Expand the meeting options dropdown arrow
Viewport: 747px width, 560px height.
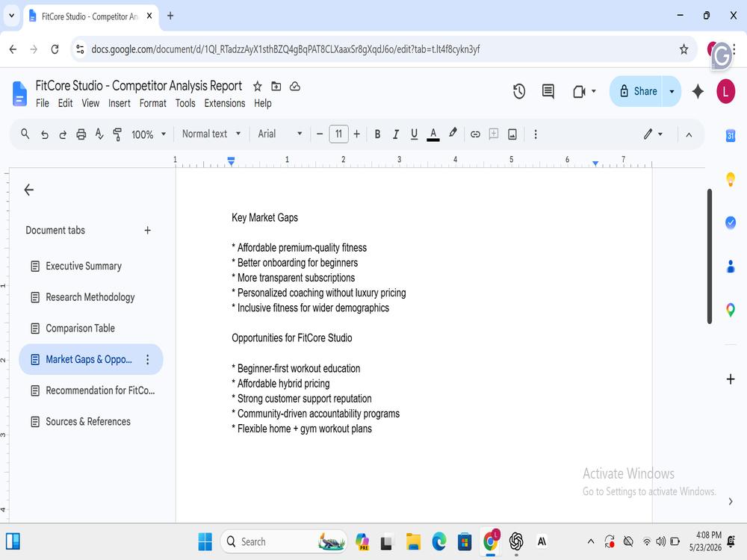(594, 91)
